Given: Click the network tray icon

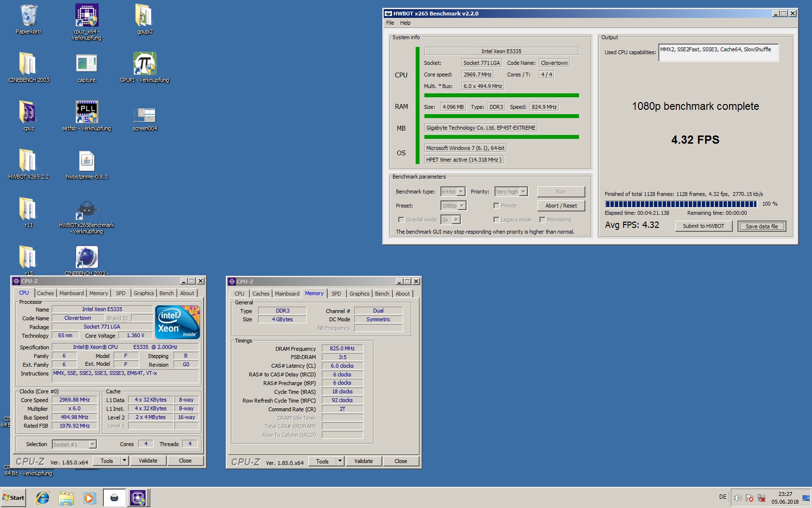Looking at the screenshot, I should pos(761,498).
